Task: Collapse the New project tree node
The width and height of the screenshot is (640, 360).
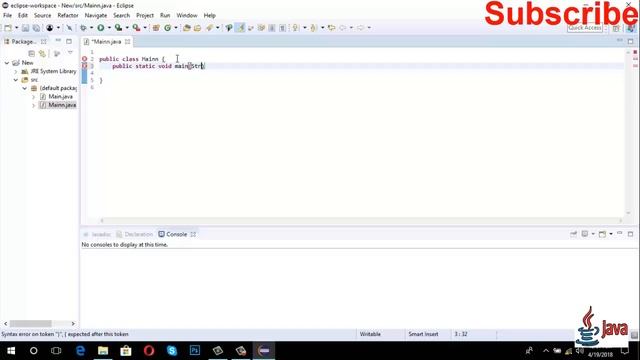Action: (x=7, y=63)
